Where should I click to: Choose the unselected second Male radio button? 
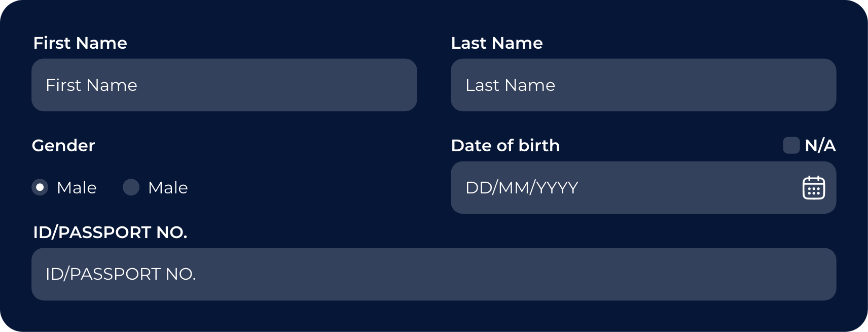coord(131,187)
